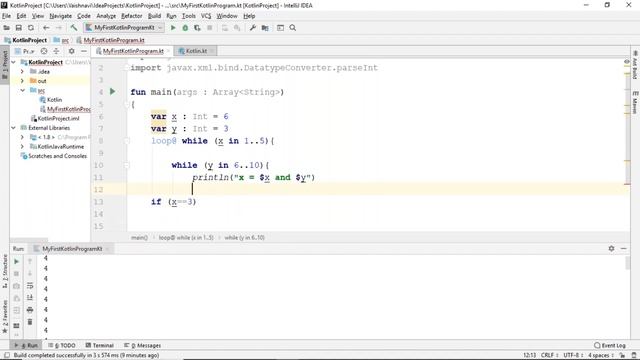Click the Run Anything icon beside the magnifier

tap(280, 28)
